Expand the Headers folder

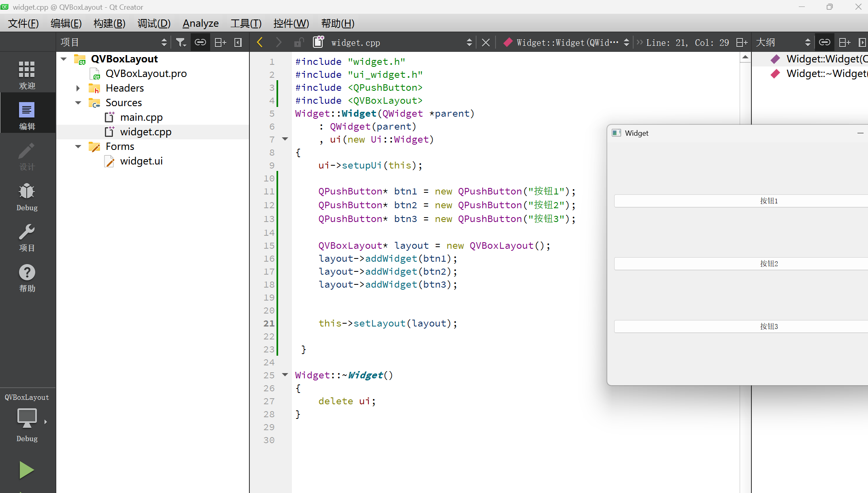pyautogui.click(x=78, y=88)
